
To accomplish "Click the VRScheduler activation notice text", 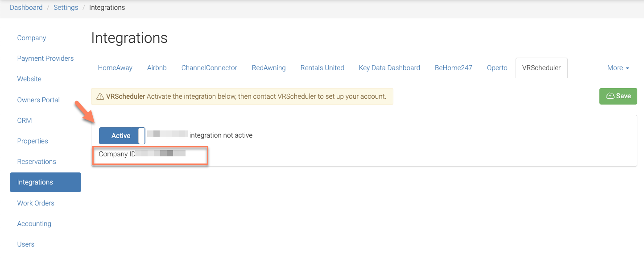I will point(246,96).
